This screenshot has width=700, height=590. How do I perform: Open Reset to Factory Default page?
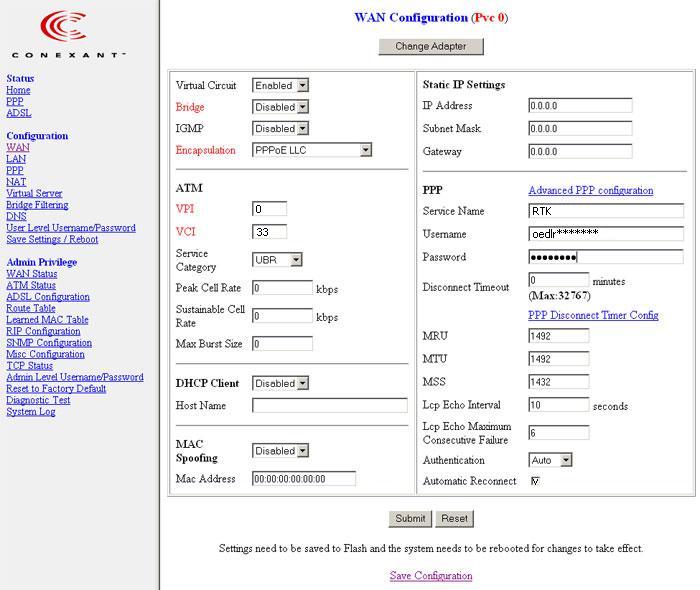(x=56, y=389)
